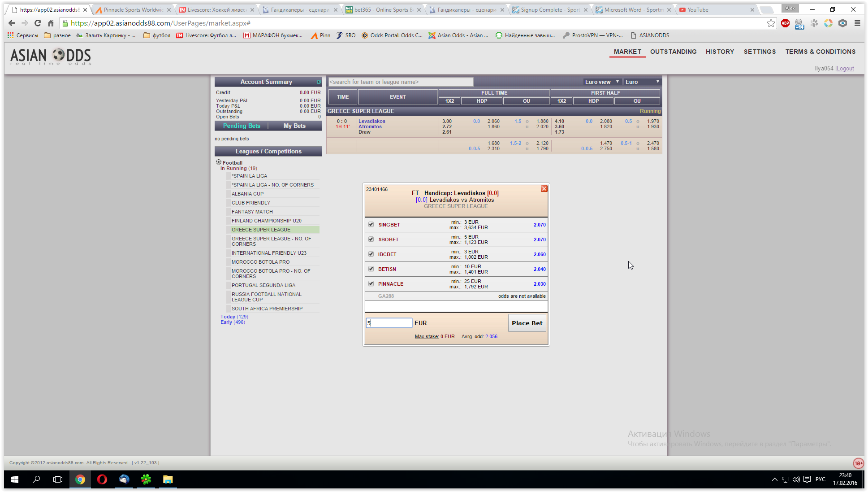The width and height of the screenshot is (868, 492).
Task: Go to the OUTSTANDING menu
Action: pos(673,52)
